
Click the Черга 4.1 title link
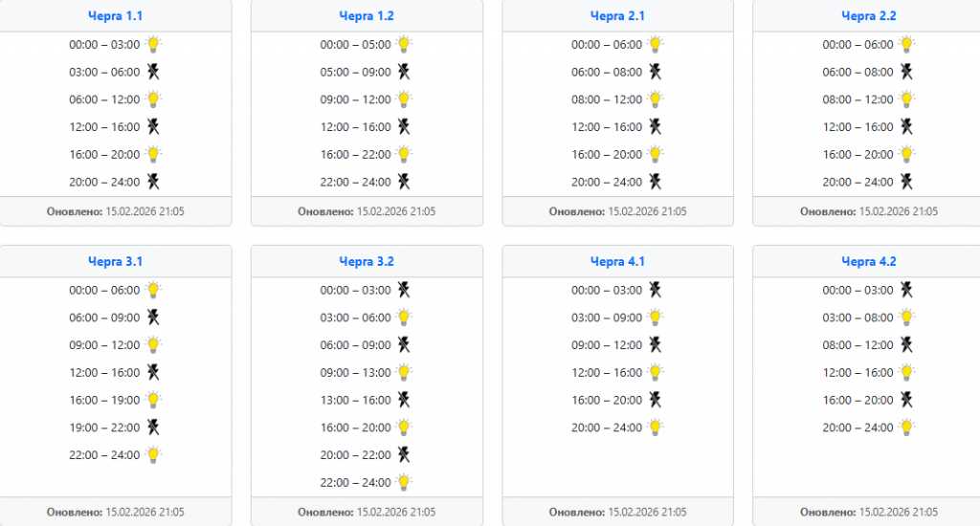point(617,261)
